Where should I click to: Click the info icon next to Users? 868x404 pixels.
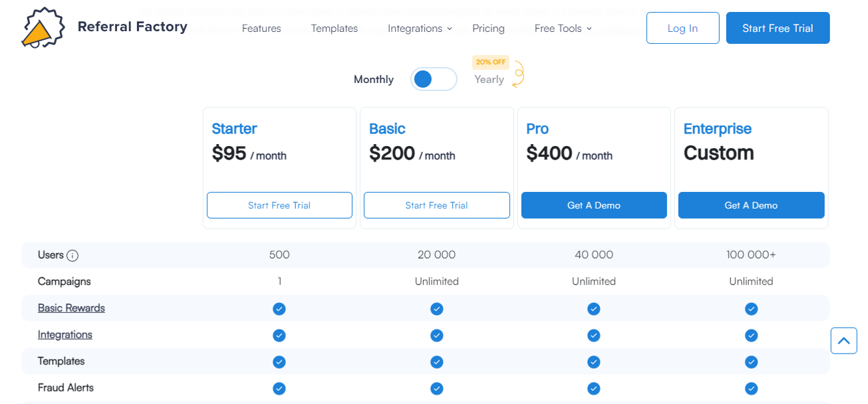[72, 255]
